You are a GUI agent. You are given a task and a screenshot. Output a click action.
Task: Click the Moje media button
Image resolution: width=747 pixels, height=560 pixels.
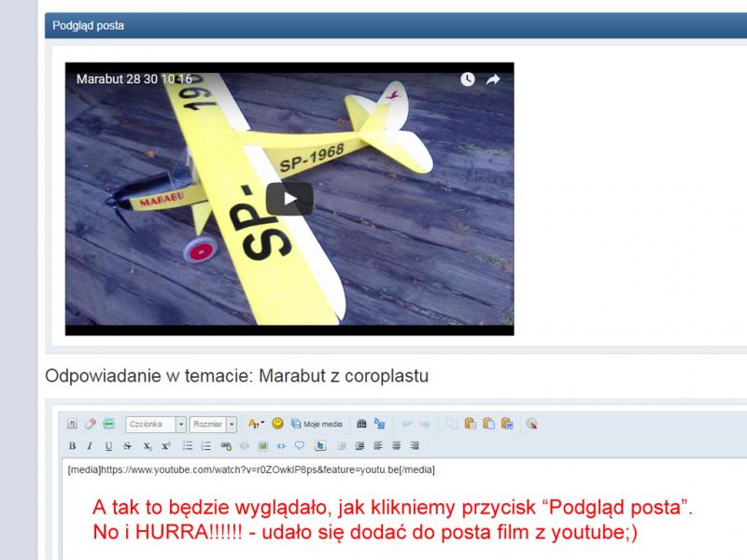click(317, 424)
